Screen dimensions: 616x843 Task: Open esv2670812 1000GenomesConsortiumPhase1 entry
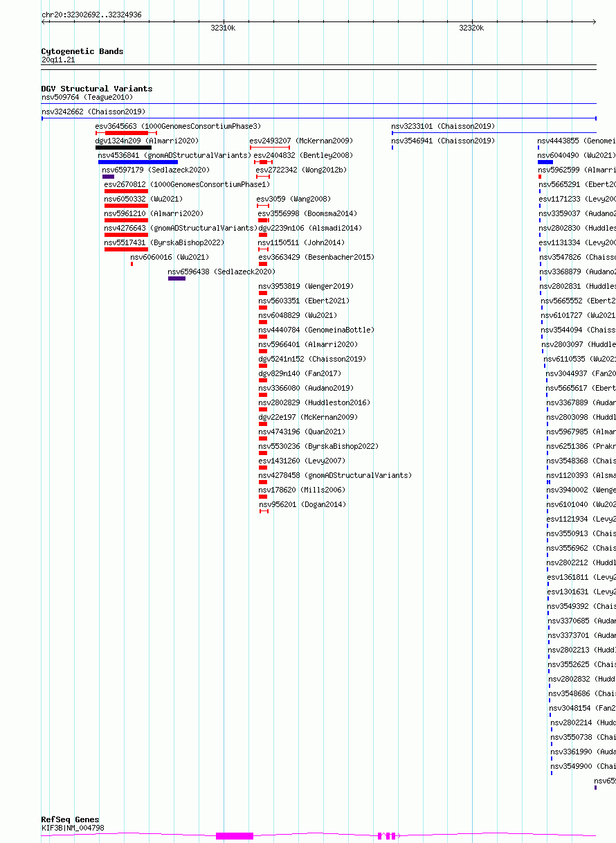point(187,185)
